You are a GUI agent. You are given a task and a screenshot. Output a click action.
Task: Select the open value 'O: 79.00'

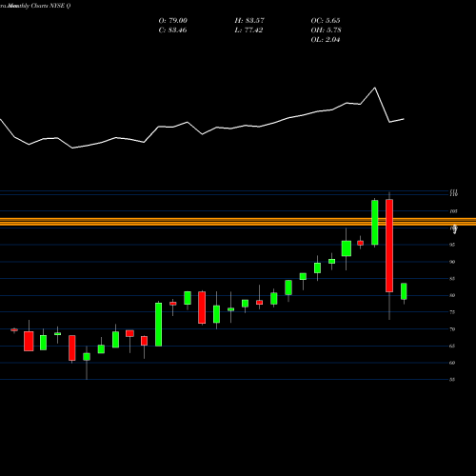[x=173, y=21]
